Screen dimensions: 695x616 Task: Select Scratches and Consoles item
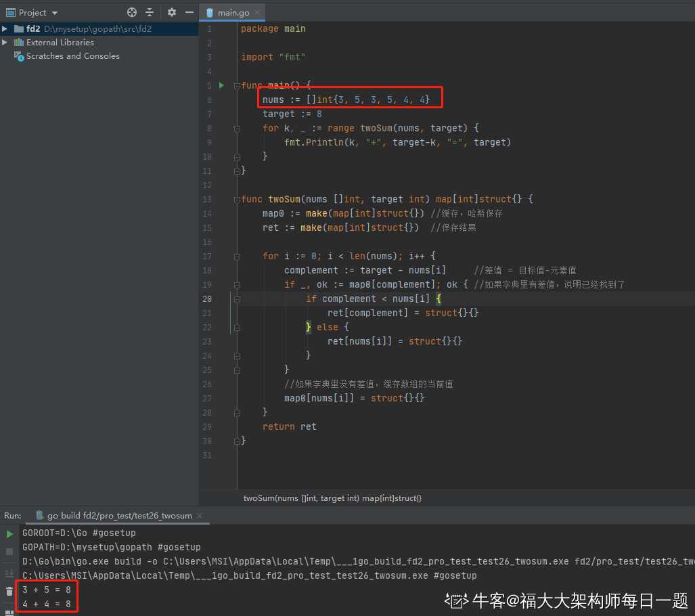pyautogui.click(x=72, y=56)
